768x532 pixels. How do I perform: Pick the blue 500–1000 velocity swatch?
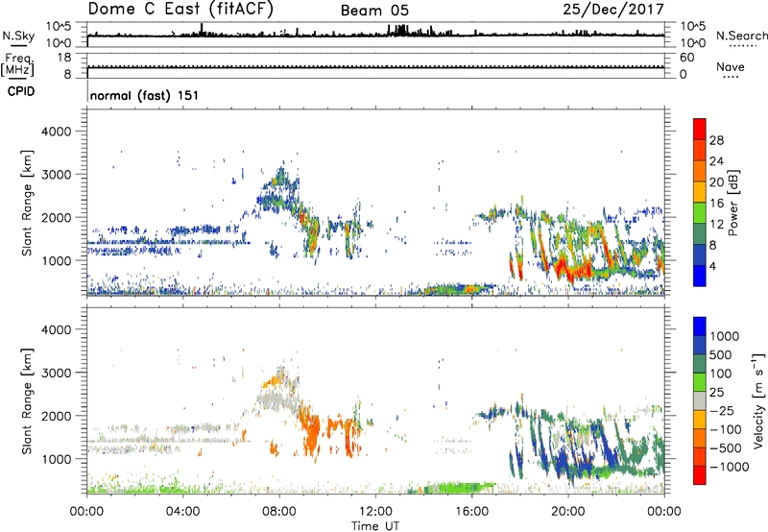coord(700,345)
